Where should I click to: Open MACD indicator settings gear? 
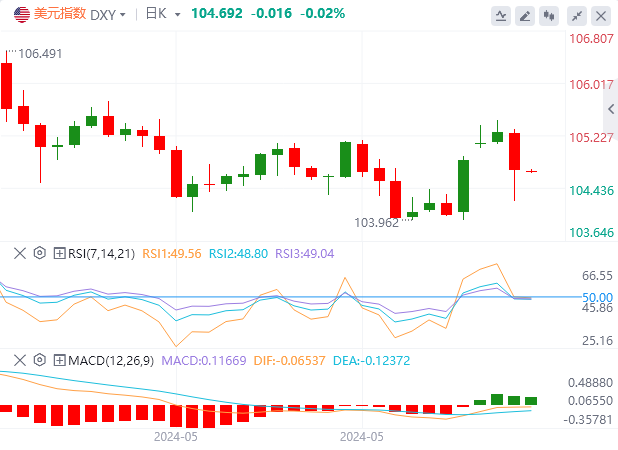[40, 360]
